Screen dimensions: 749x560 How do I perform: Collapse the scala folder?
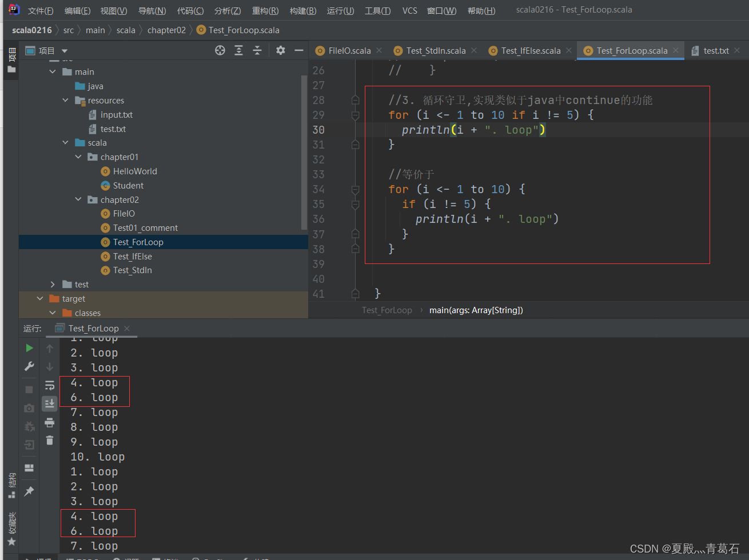(65, 143)
